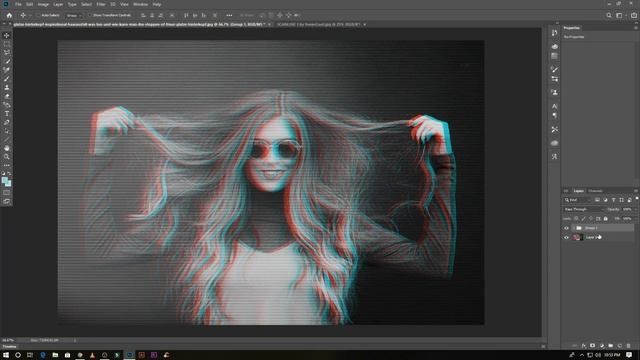Select the Brush tool
Screen dimensions: 640x360
pos(7,79)
